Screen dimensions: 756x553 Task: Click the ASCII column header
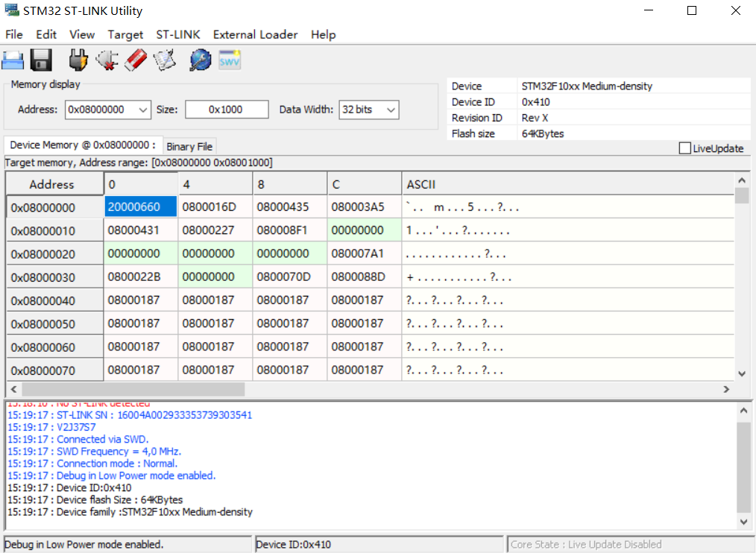pyautogui.click(x=567, y=183)
